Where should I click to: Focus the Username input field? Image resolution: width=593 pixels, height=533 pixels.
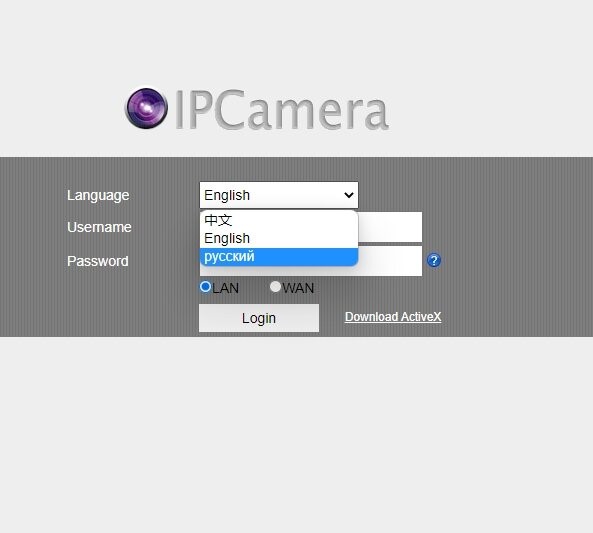point(390,227)
